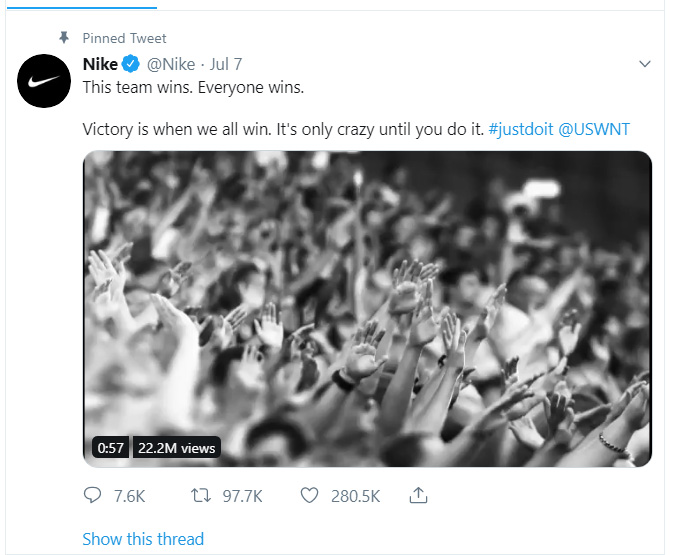This screenshot has height=555, width=673.
Task: Click the 97.7K retweets count
Action: 240,495
